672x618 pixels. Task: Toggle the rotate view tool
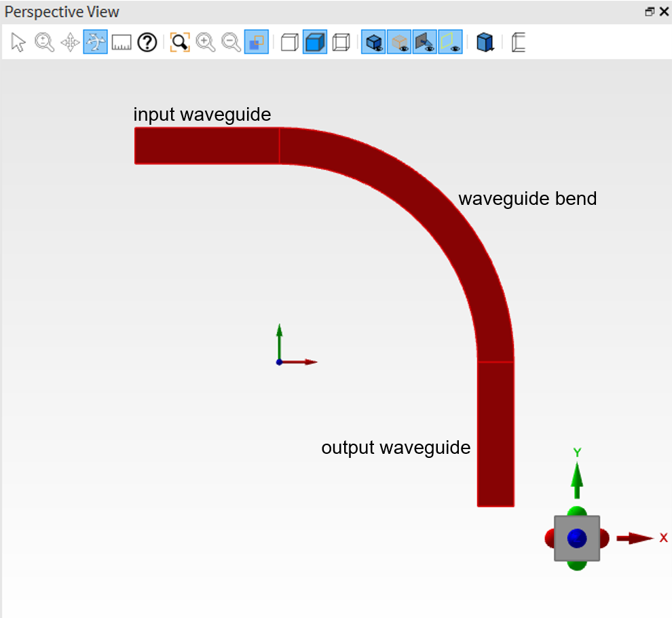(x=95, y=42)
